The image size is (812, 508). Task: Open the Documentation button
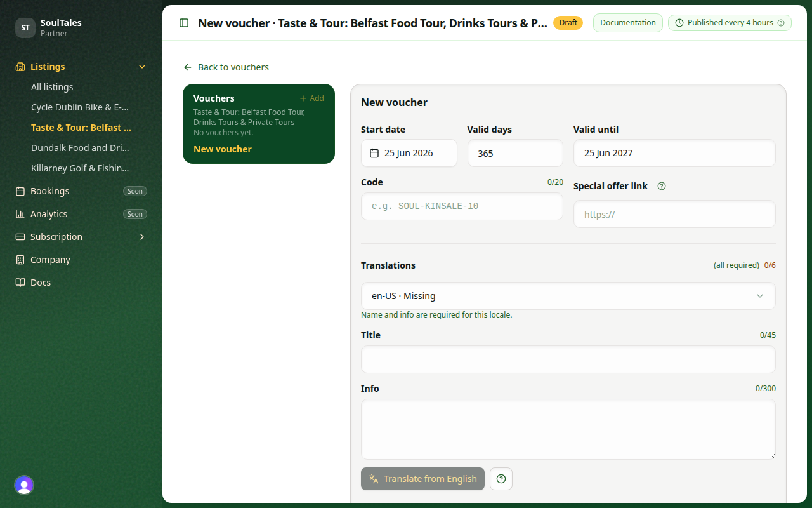pyautogui.click(x=628, y=23)
